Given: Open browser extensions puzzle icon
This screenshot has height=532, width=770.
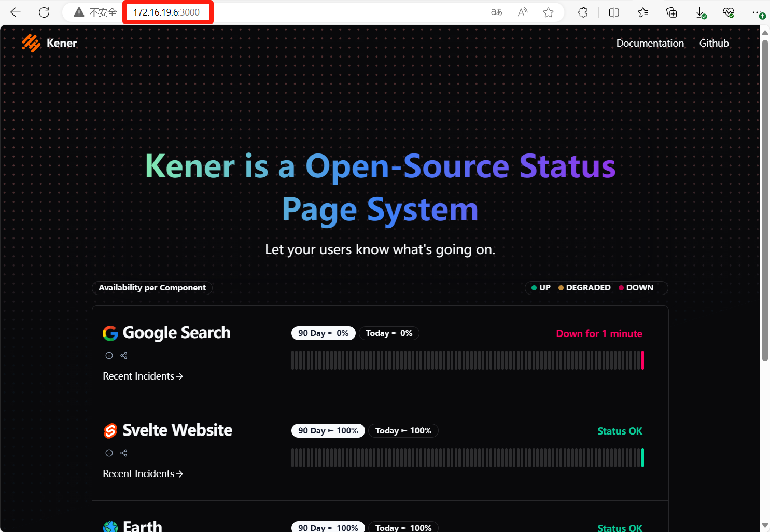Looking at the screenshot, I should (x=583, y=12).
